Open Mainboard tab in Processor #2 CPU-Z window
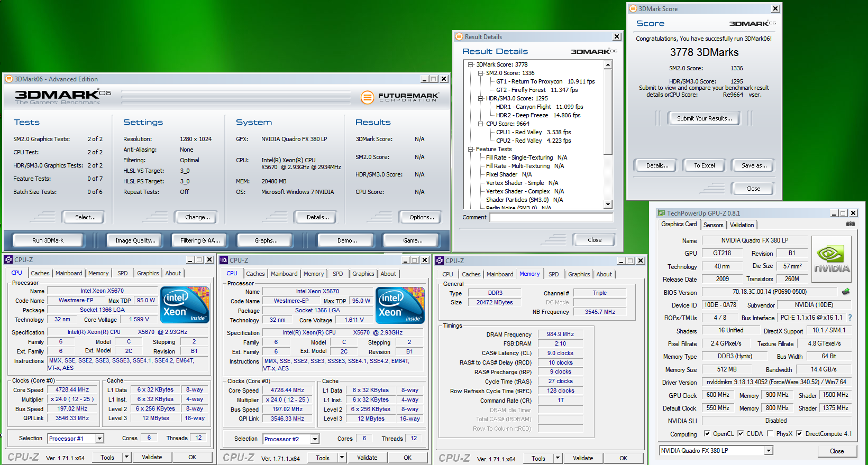 (284, 274)
